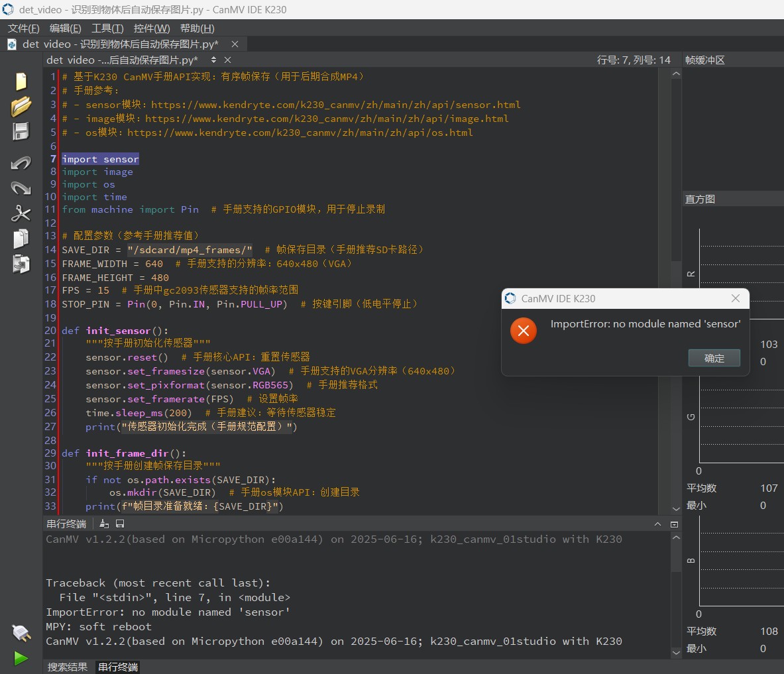Save the script using the floppy disk icon

pyautogui.click(x=21, y=131)
